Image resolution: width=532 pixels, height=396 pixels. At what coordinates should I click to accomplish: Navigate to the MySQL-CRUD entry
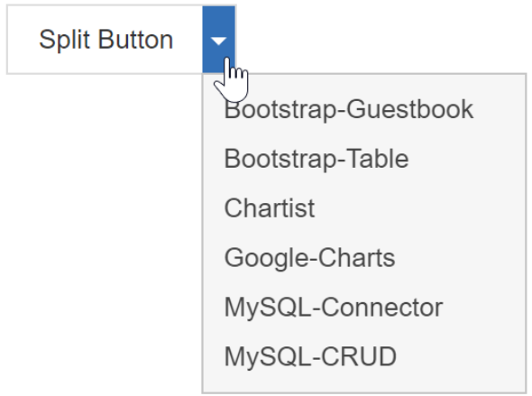tap(310, 356)
